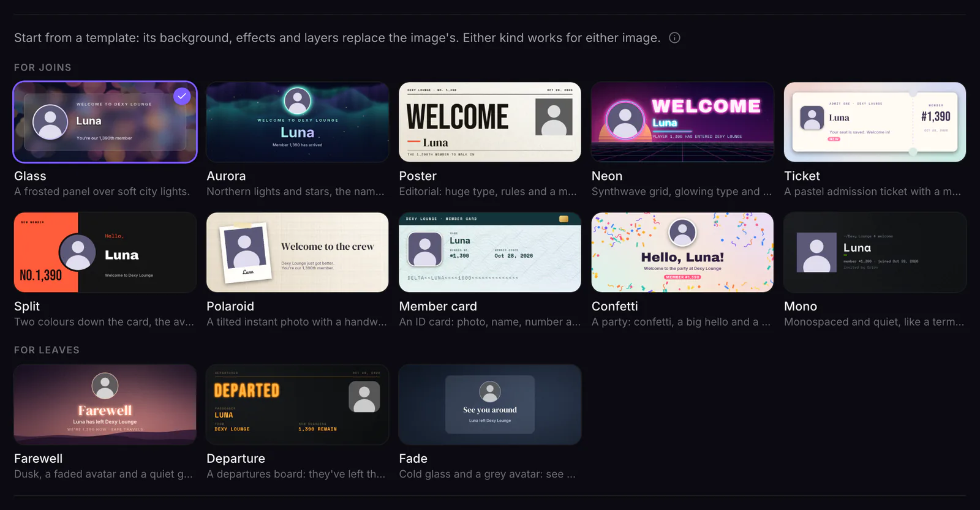
Task: Click description starting "Northern lights and stars"
Action: tap(296, 192)
